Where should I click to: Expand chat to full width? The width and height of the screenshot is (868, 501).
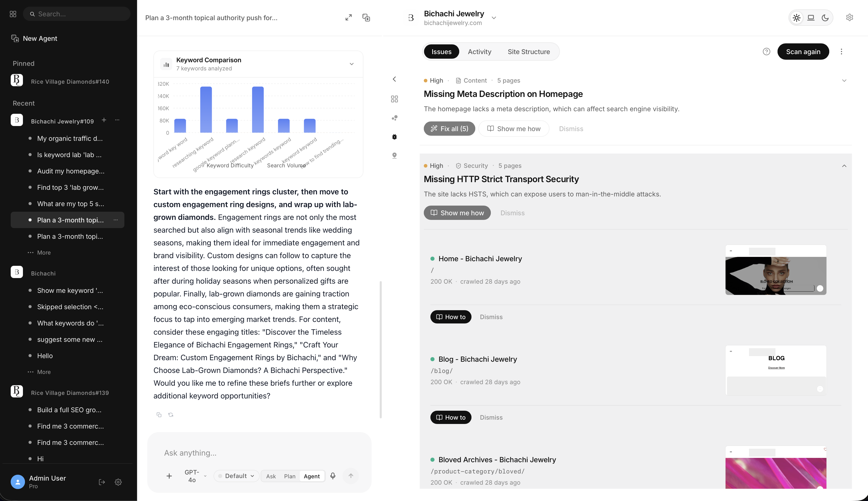click(x=349, y=18)
